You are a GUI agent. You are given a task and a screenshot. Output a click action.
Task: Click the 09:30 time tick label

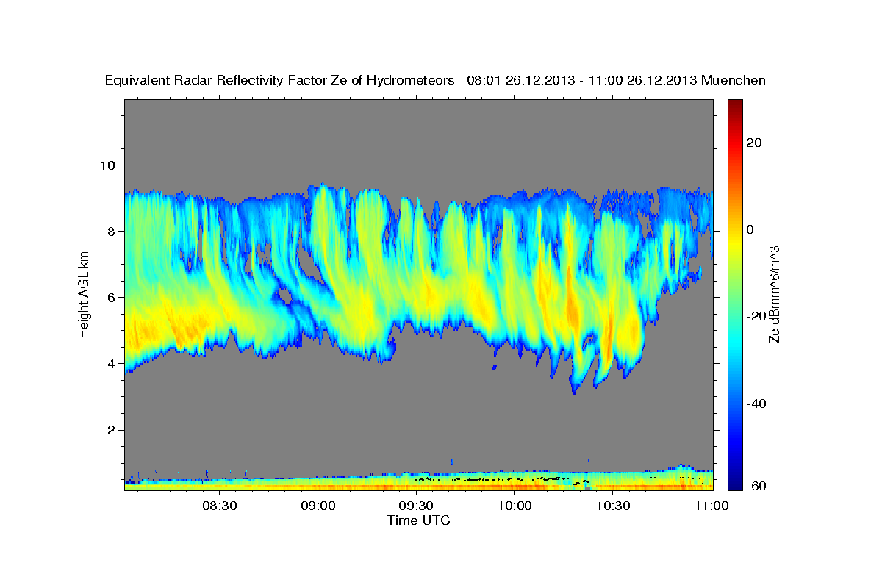(416, 506)
